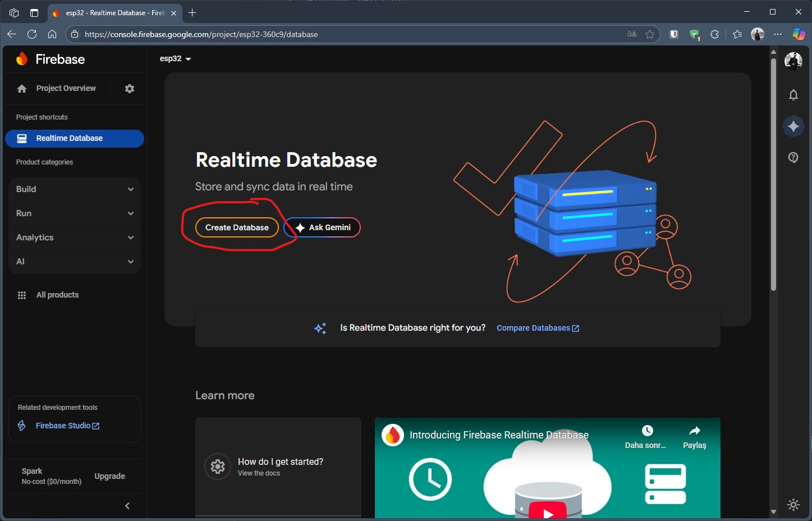Open a new browser tab
812x521 pixels.
192,12
